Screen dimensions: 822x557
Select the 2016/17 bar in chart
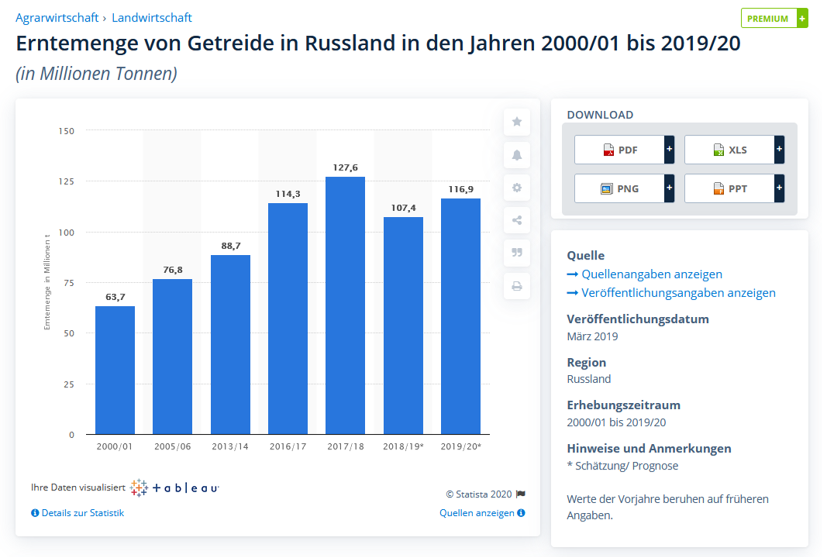288,319
